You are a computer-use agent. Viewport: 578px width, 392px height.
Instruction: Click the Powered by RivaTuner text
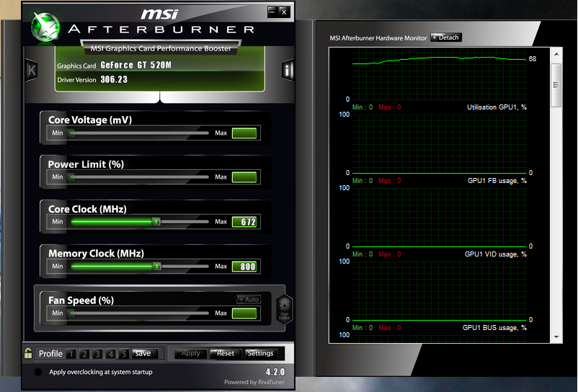click(254, 382)
